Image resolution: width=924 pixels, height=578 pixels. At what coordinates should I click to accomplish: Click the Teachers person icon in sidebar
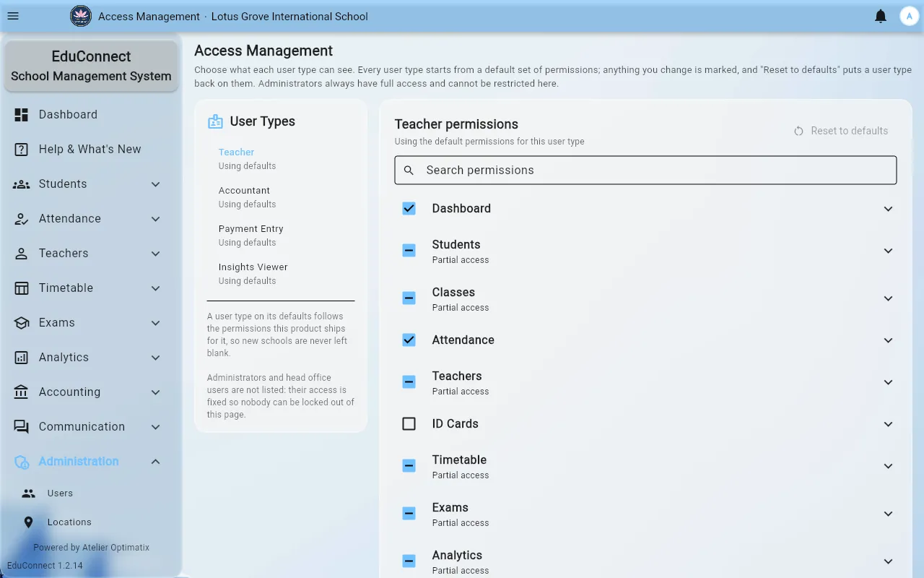tap(22, 254)
